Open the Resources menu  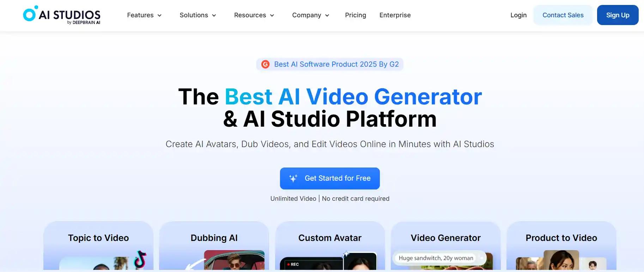point(254,15)
